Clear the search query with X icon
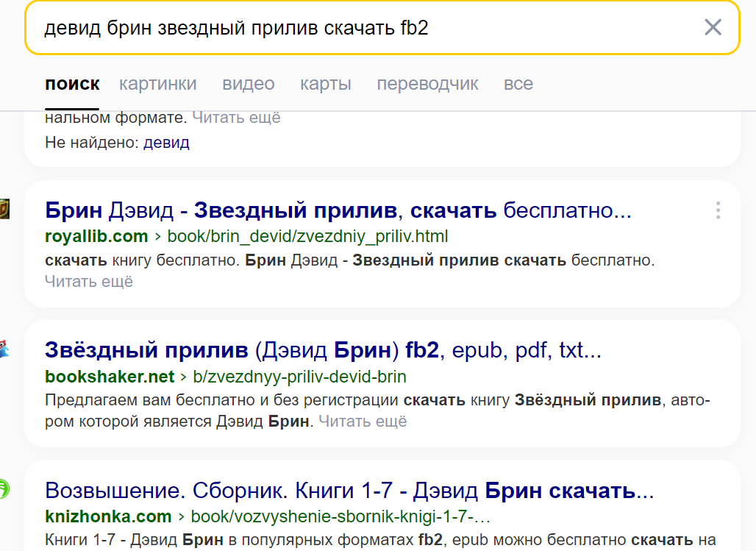 (x=713, y=27)
